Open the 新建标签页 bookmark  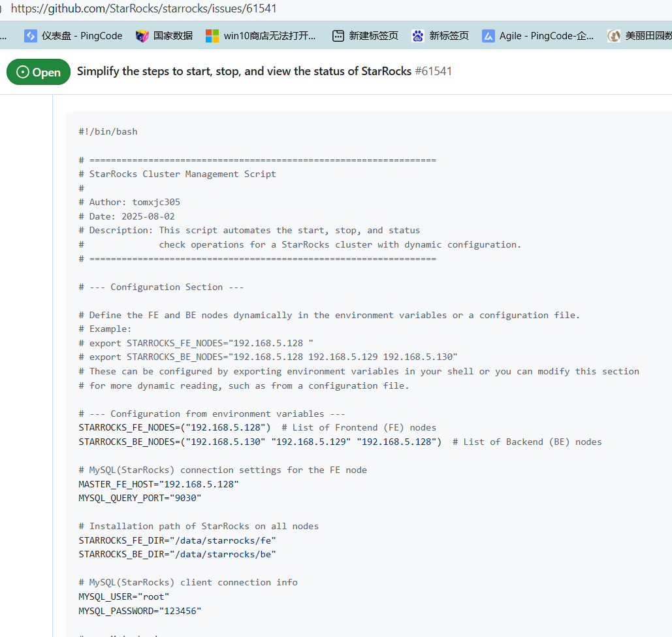click(x=365, y=35)
